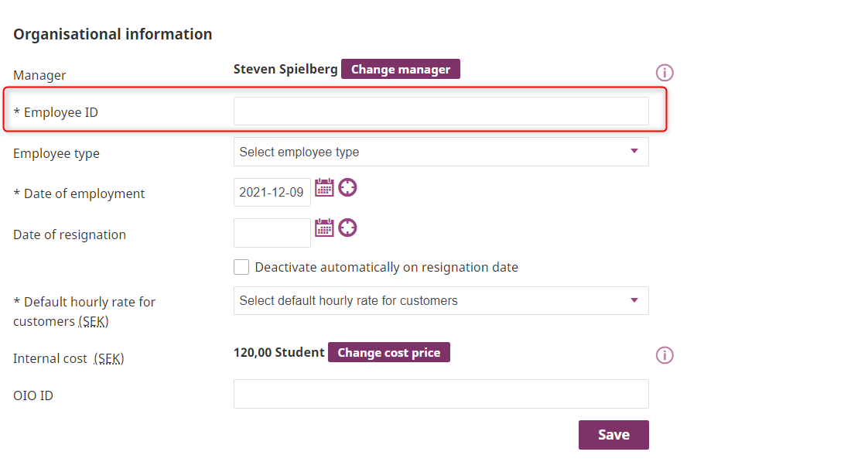Click the 'Deactivate automatically on resignation date' label text
Image resolution: width=868 pixels, height=469 pixels.
(386, 268)
